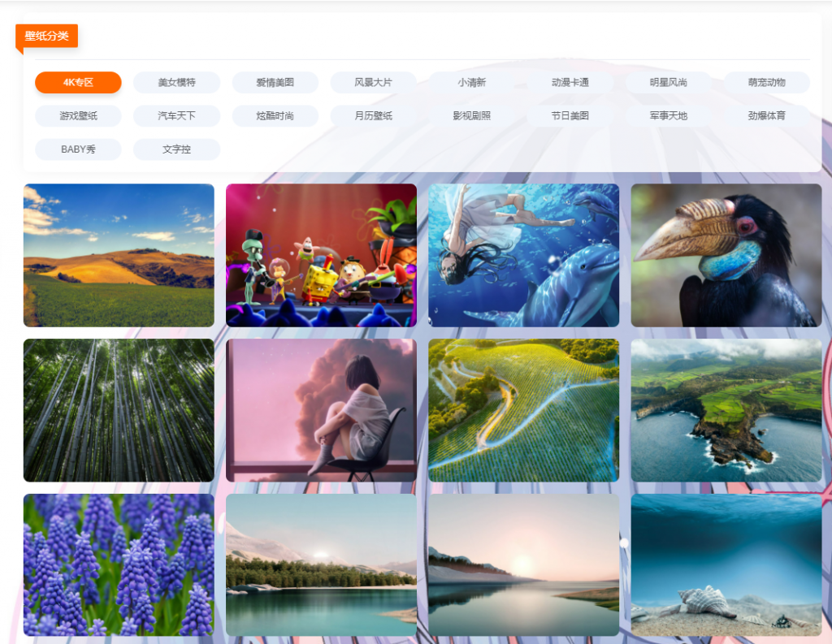Browse the 游戏壁纸 category
832x644 pixels.
click(78, 115)
